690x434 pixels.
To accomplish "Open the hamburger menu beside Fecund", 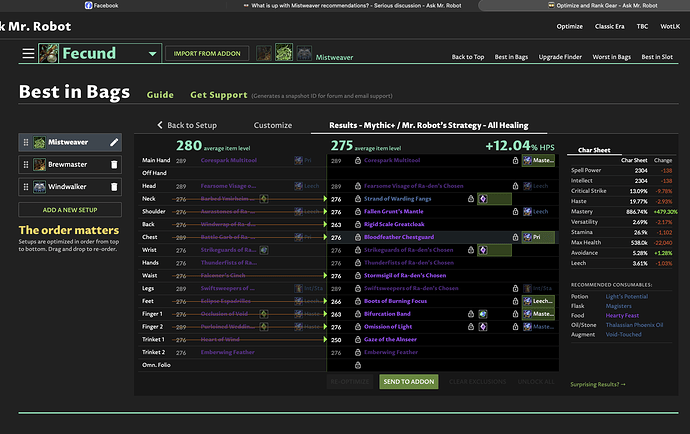I will click(28, 54).
